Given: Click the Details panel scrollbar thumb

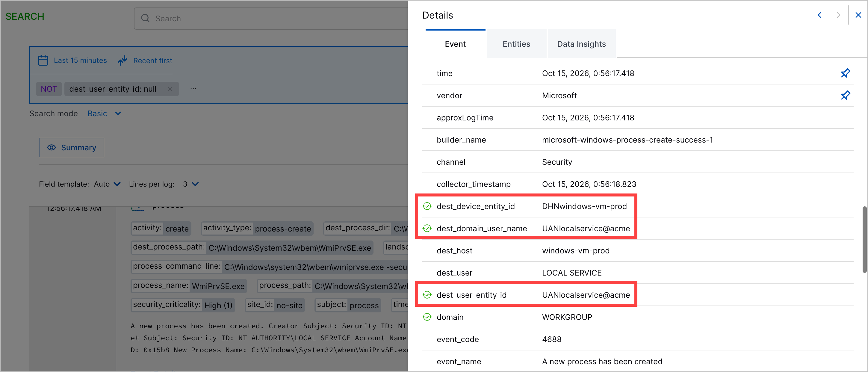Looking at the screenshot, I should coord(865,239).
